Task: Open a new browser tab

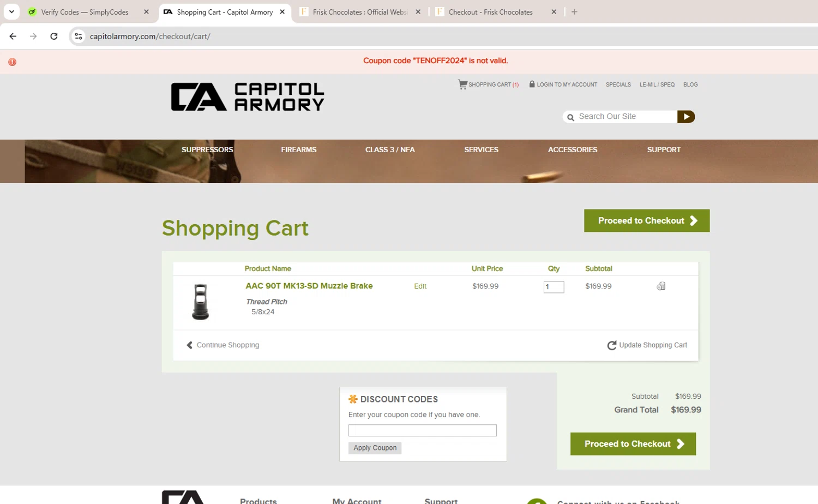Action: [x=574, y=12]
